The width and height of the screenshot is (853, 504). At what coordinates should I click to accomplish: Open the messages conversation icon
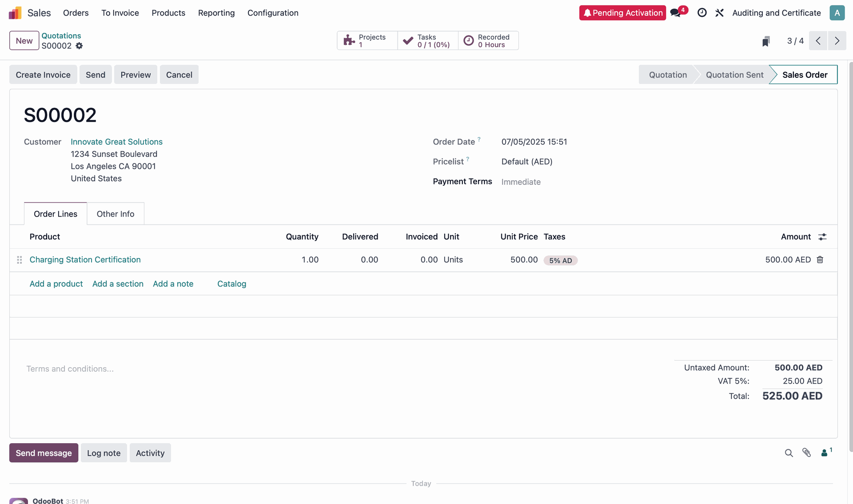(676, 13)
